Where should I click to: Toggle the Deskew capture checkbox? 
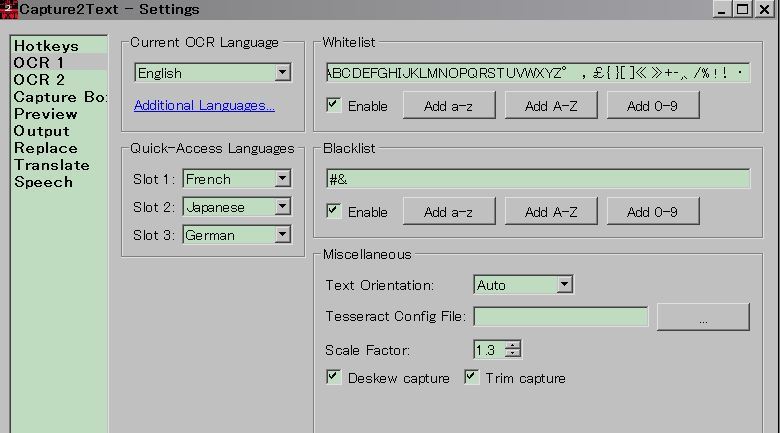pos(333,377)
